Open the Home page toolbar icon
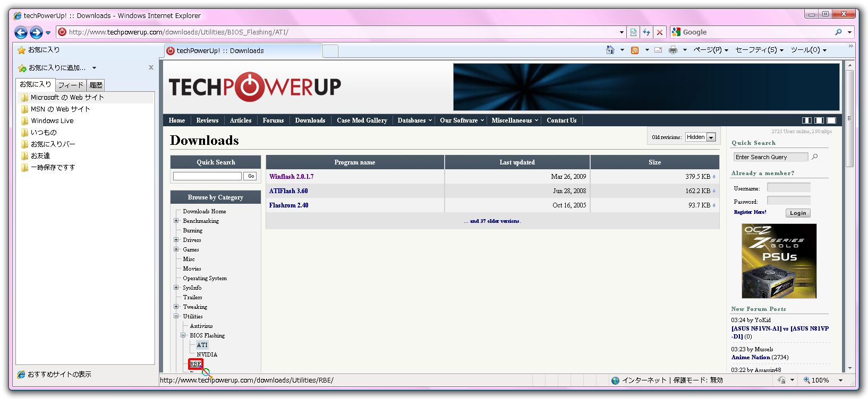The width and height of the screenshot is (868, 399). 610,50
